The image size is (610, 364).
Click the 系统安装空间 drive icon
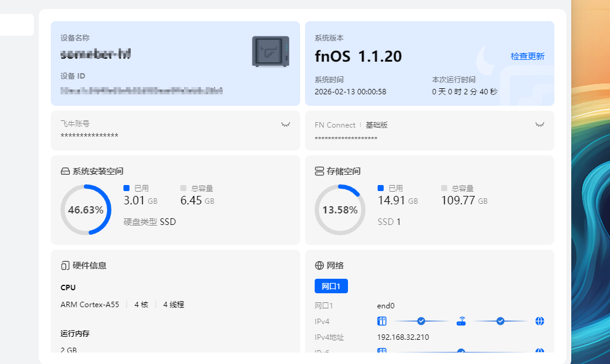tap(65, 172)
